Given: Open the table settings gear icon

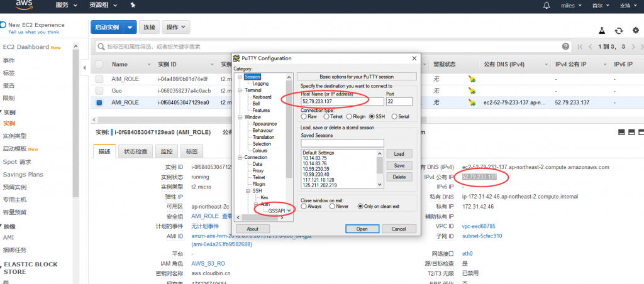Looking at the screenshot, I should pos(636,30).
